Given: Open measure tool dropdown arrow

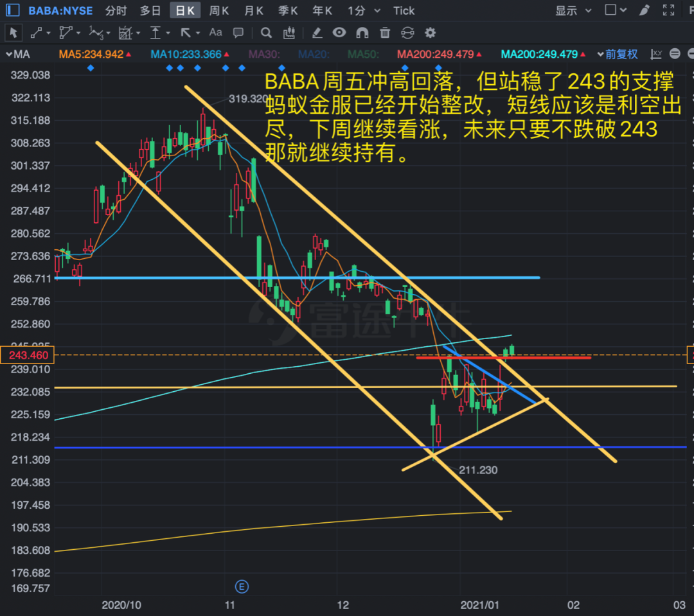Looking at the screenshot, I should [x=168, y=33].
